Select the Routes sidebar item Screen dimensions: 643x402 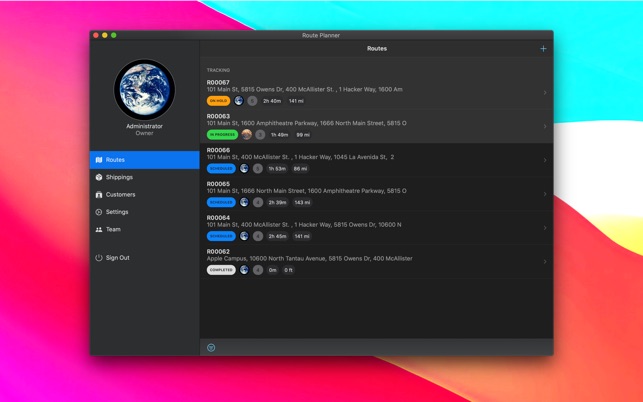click(x=144, y=160)
